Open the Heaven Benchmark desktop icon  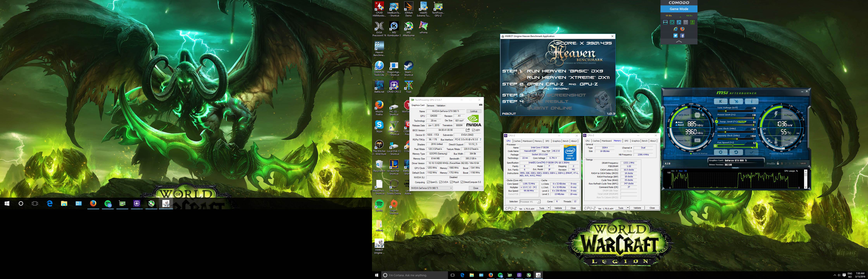tap(379, 48)
